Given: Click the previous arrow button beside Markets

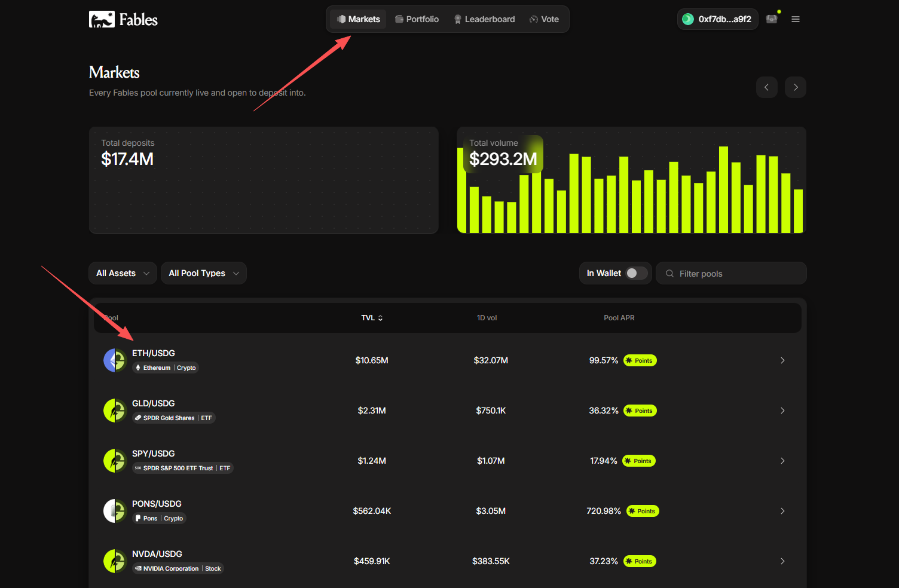Looking at the screenshot, I should point(766,87).
